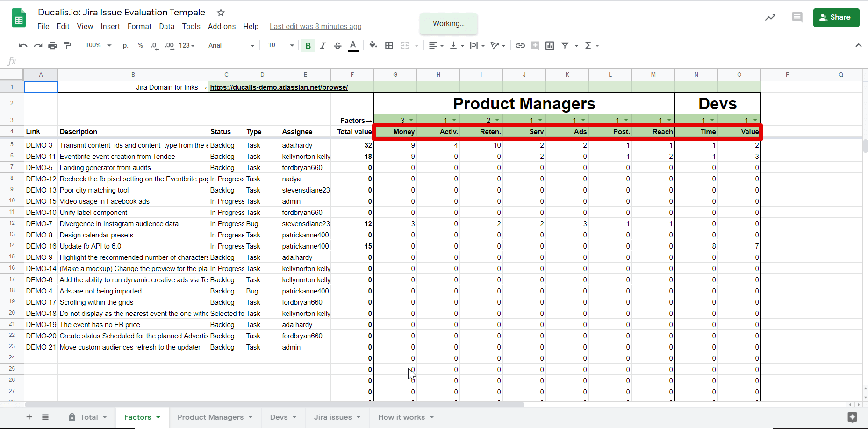Click the undo icon in toolbar
Viewport: 868px width, 429px height.
point(22,45)
